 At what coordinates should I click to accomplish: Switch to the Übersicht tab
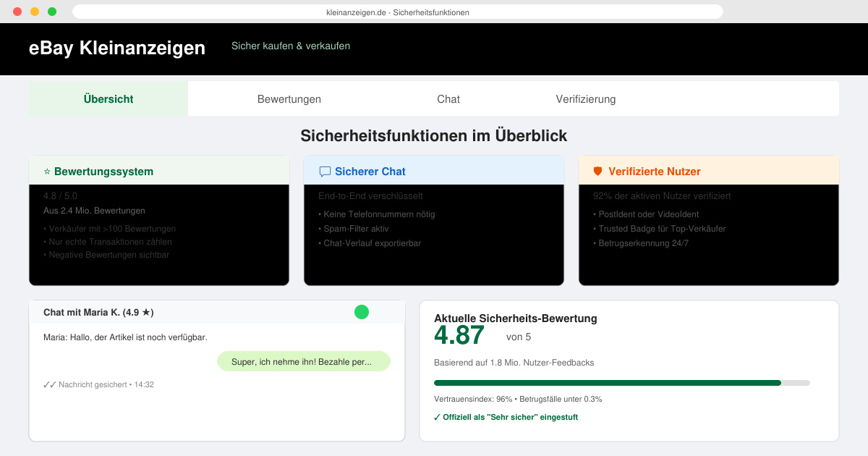tap(109, 99)
